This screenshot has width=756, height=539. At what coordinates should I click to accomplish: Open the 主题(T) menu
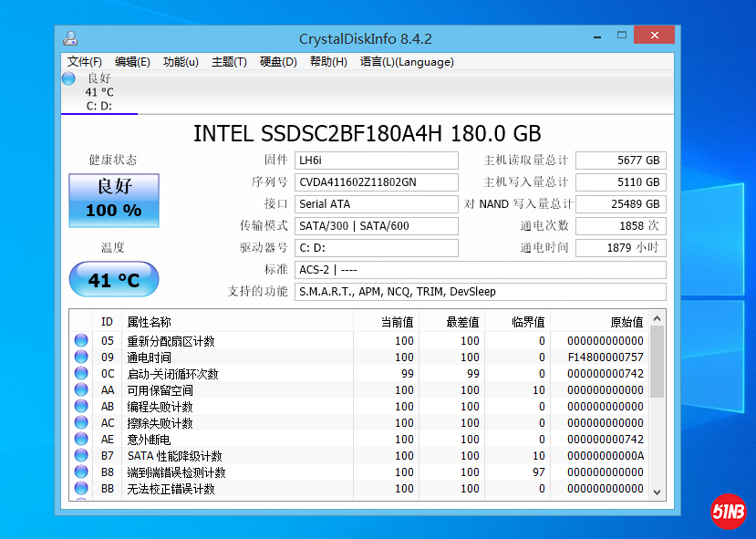pos(229,62)
